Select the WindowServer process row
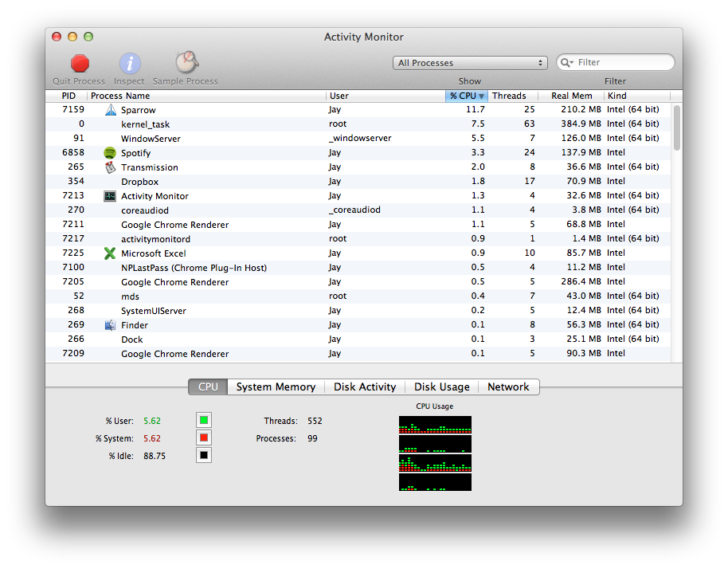728x569 pixels. coord(358,139)
